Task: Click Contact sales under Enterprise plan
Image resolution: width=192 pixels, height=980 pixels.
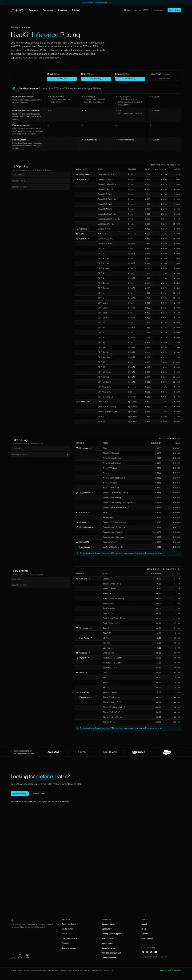Action: (164, 79)
